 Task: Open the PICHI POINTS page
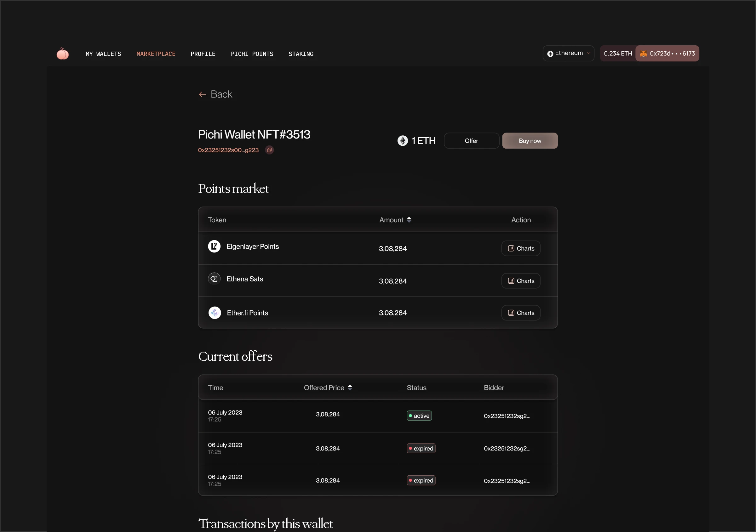(252, 54)
